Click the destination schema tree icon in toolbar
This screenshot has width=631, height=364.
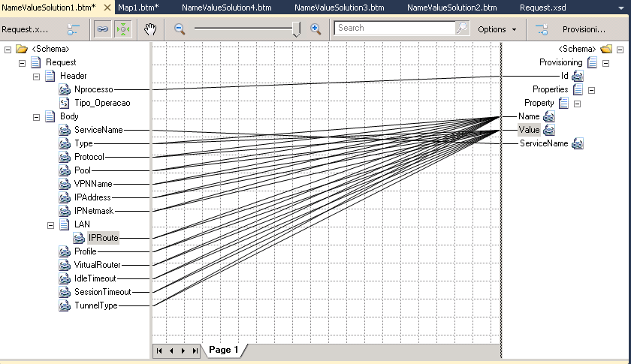pyautogui.click(x=541, y=29)
